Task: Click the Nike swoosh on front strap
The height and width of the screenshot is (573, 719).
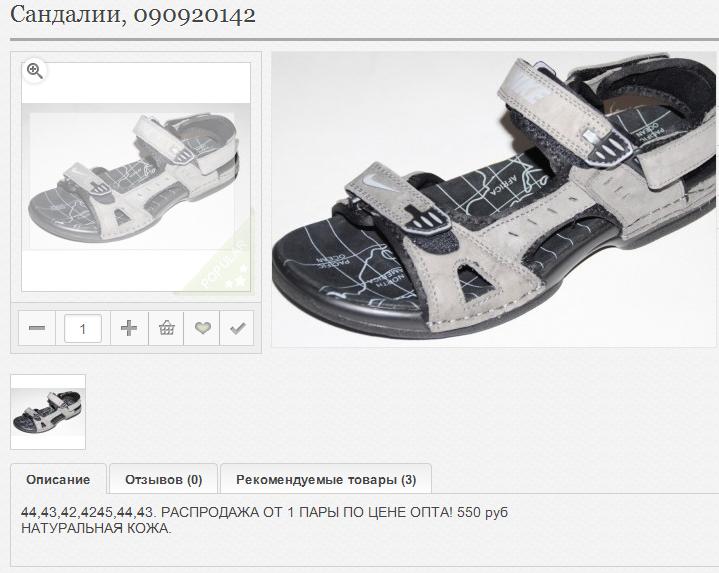Action: click(374, 182)
